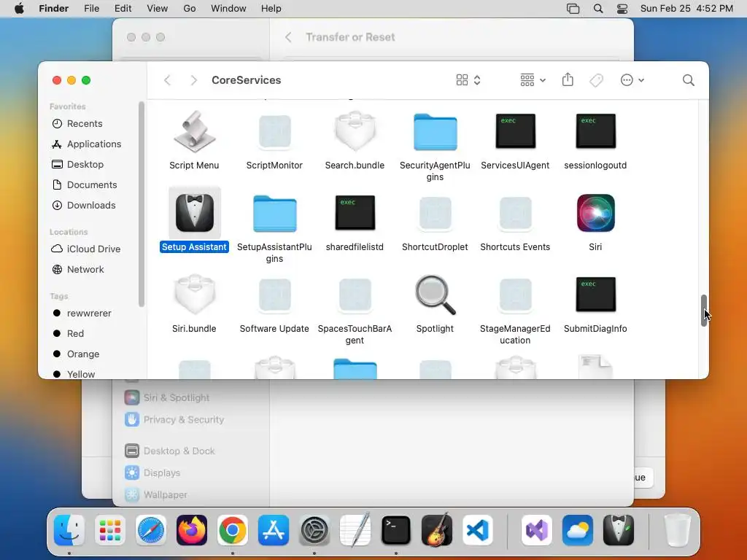Screen dimensions: 747x560
Task: Select the Software Update item
Action: 274,295
